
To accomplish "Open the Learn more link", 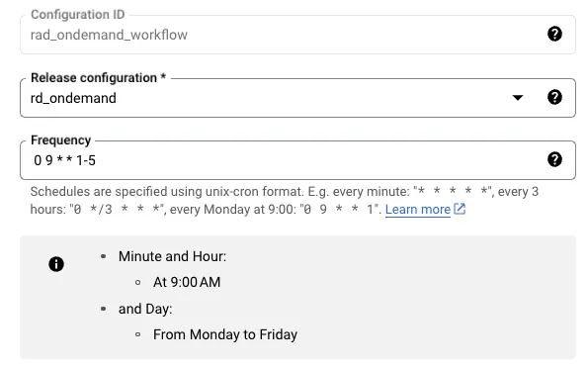I will (x=418, y=210).
